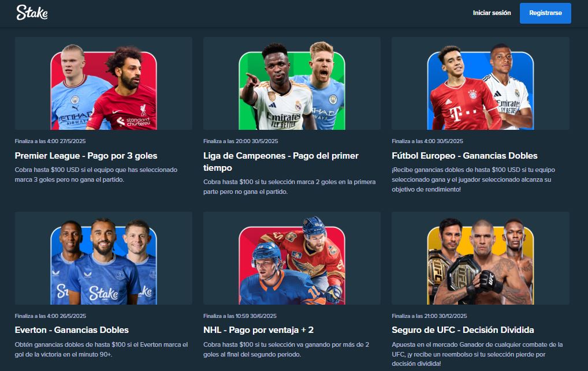Open the Iniciar sesión link
The image size is (588, 371).
click(492, 13)
